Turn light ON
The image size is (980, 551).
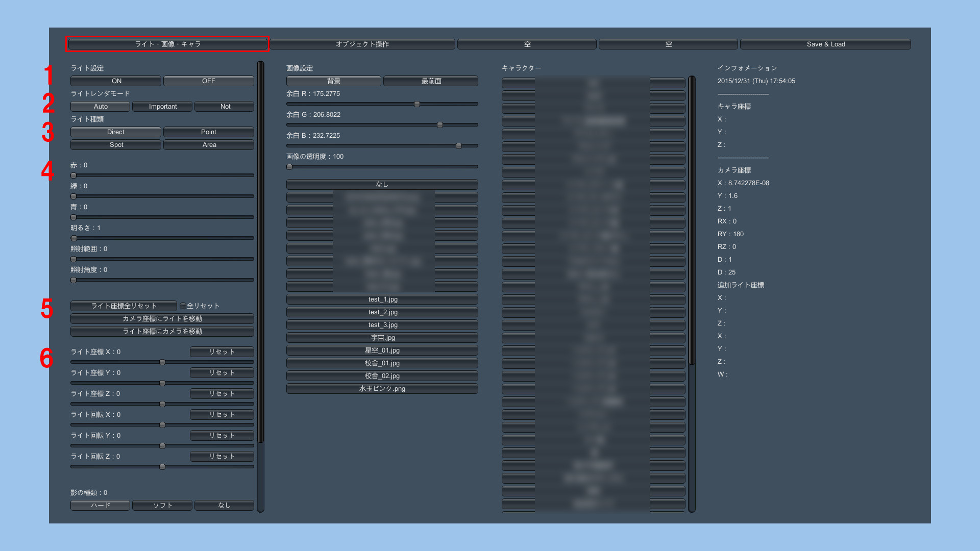[x=116, y=81]
